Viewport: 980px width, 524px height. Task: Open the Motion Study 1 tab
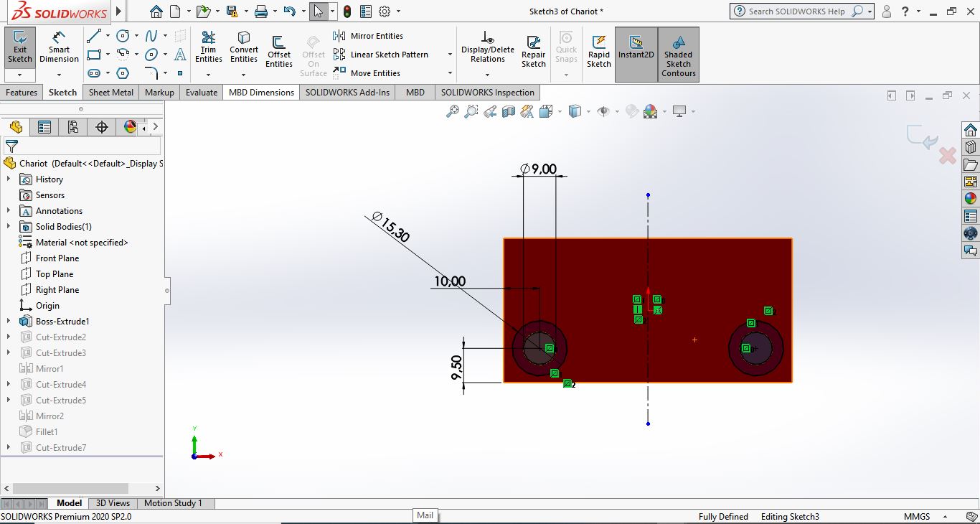click(173, 503)
